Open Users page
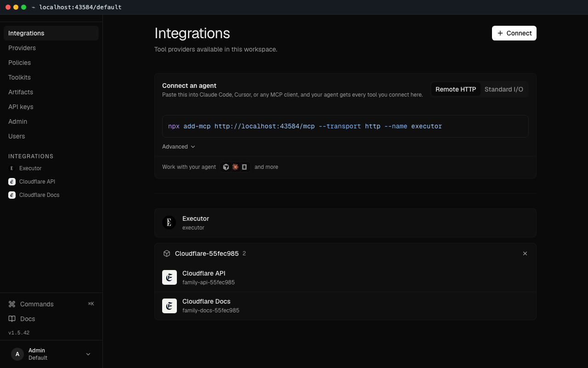Viewport: 588px width, 368px height. 51,136
